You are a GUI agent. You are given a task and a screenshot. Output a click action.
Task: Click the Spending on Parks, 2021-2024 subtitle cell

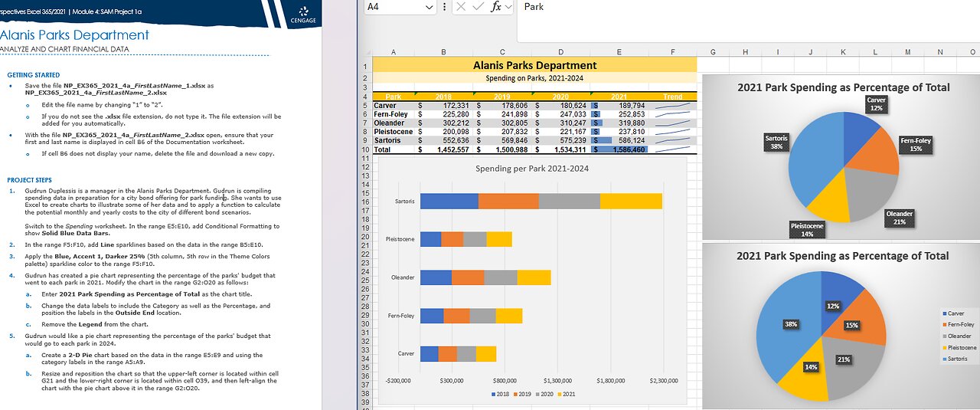point(534,78)
